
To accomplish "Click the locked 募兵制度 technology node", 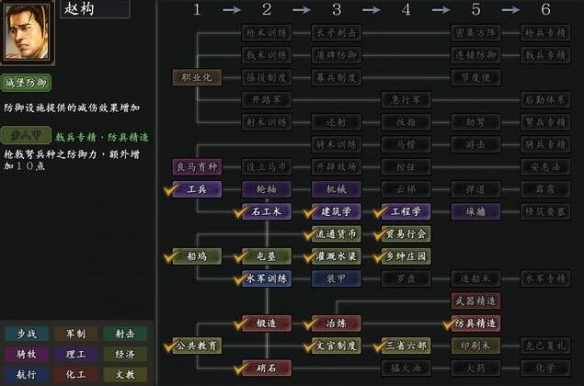I will coord(336,77).
